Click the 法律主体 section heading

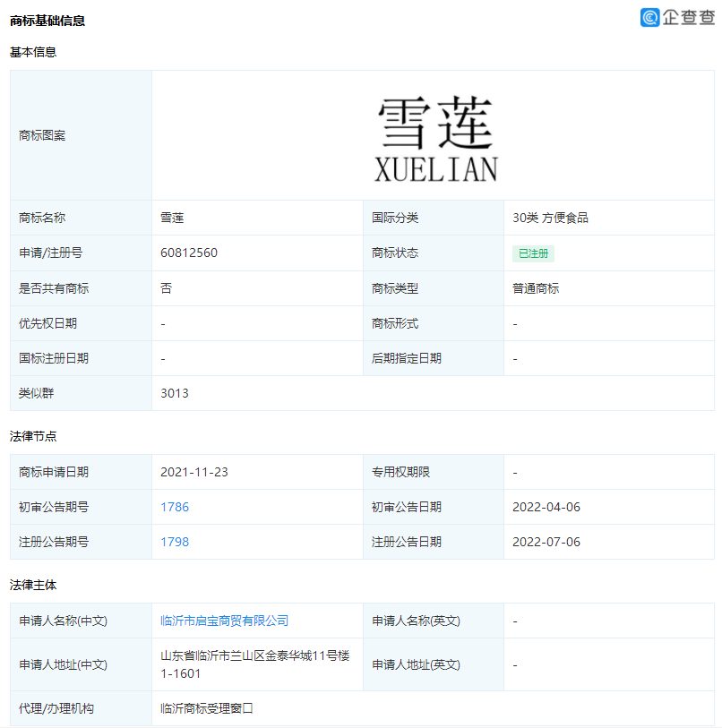[x=33, y=585]
